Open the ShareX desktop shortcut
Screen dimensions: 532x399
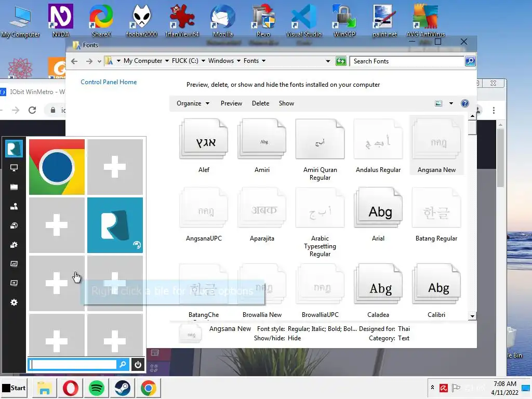pyautogui.click(x=101, y=20)
